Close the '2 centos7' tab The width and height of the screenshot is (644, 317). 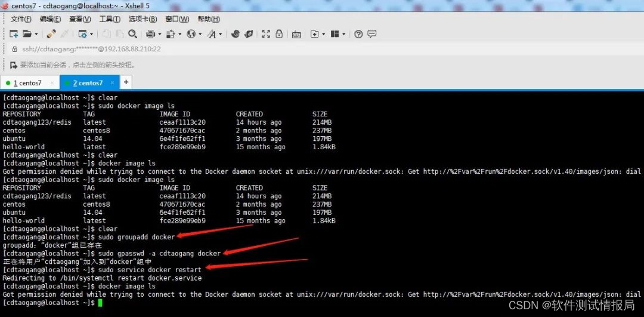113,83
